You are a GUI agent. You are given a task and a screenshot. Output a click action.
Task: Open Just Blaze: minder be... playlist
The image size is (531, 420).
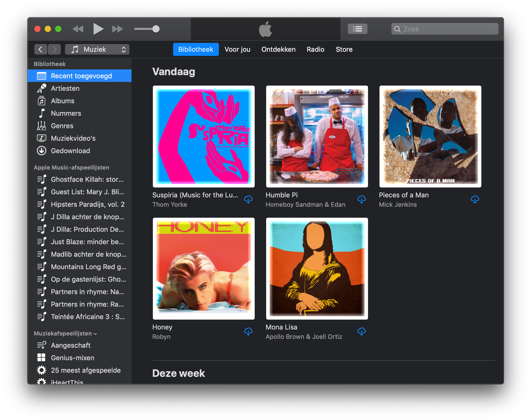80,242
